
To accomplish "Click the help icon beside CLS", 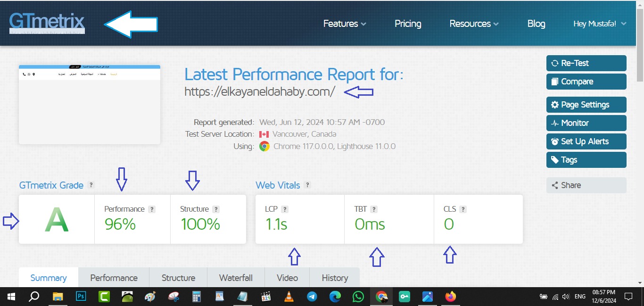I will pyautogui.click(x=463, y=209).
